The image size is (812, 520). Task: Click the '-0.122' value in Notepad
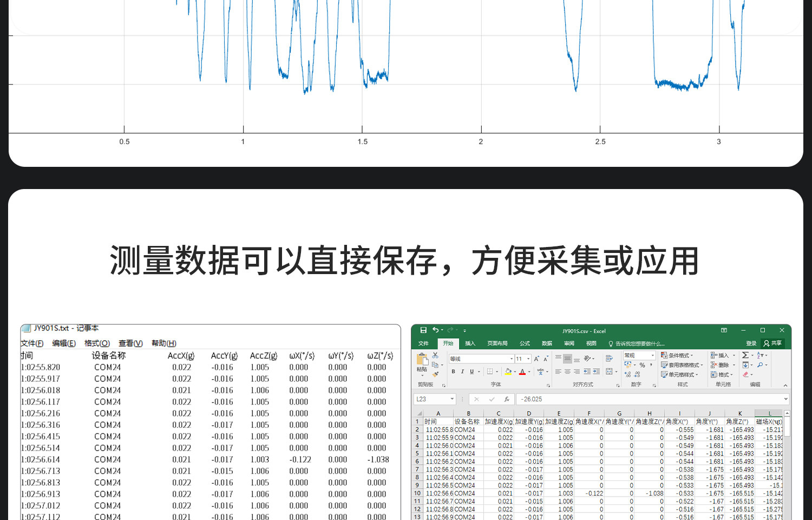pos(300,459)
